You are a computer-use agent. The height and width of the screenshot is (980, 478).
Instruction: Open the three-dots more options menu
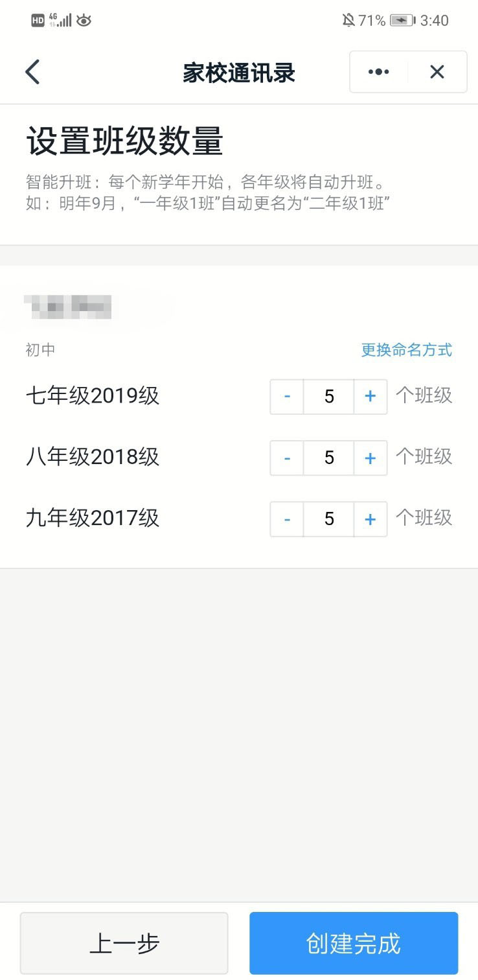379,72
